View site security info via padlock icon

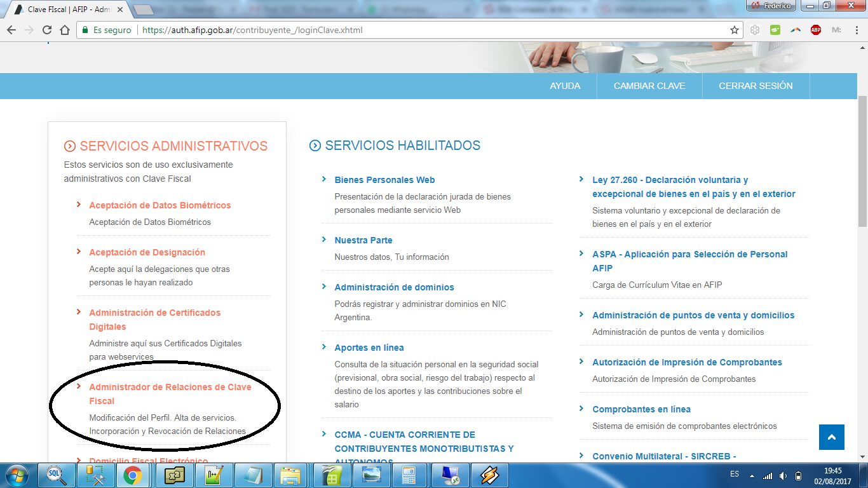pyautogui.click(x=85, y=30)
